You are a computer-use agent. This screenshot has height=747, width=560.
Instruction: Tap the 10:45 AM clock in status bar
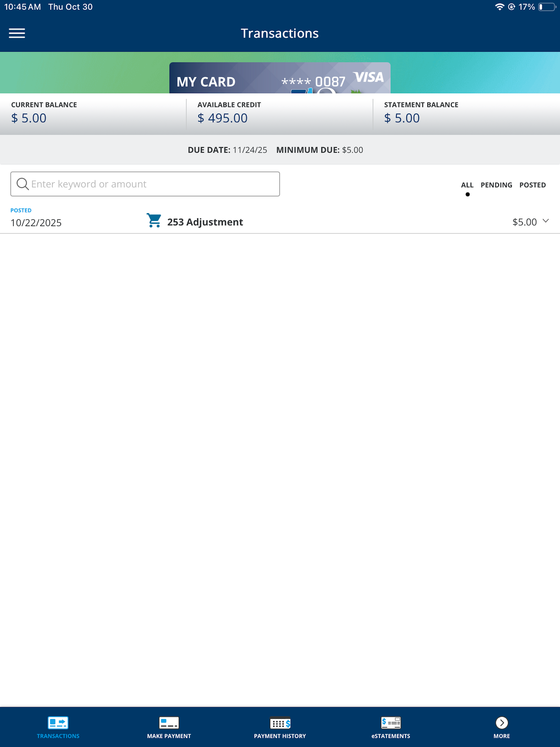23,7
